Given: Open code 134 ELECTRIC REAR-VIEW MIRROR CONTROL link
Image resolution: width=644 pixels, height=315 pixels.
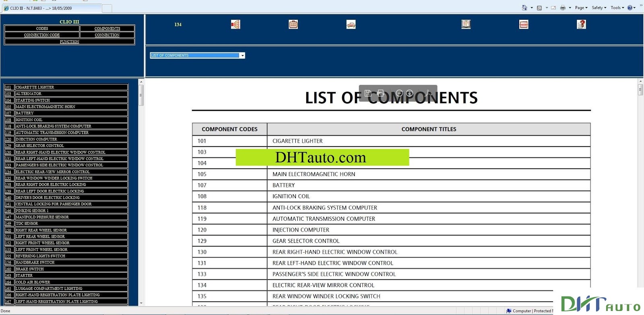Looking at the screenshot, I should point(66,172).
